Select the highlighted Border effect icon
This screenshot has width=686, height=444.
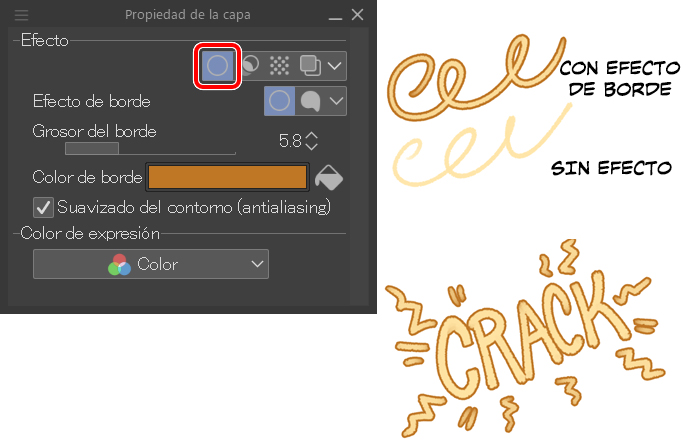coord(217,66)
